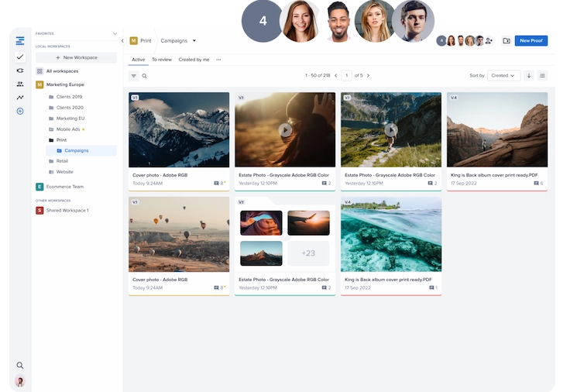577x392 pixels.
Task: Click the circled plus icon in left rail
Action: point(20,111)
